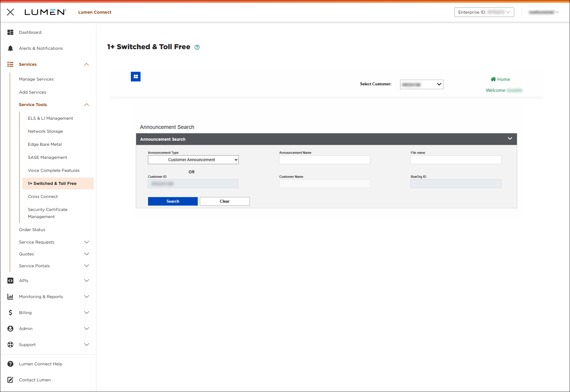Click the Services menu label
This screenshot has width=570, height=392.
[28, 64]
